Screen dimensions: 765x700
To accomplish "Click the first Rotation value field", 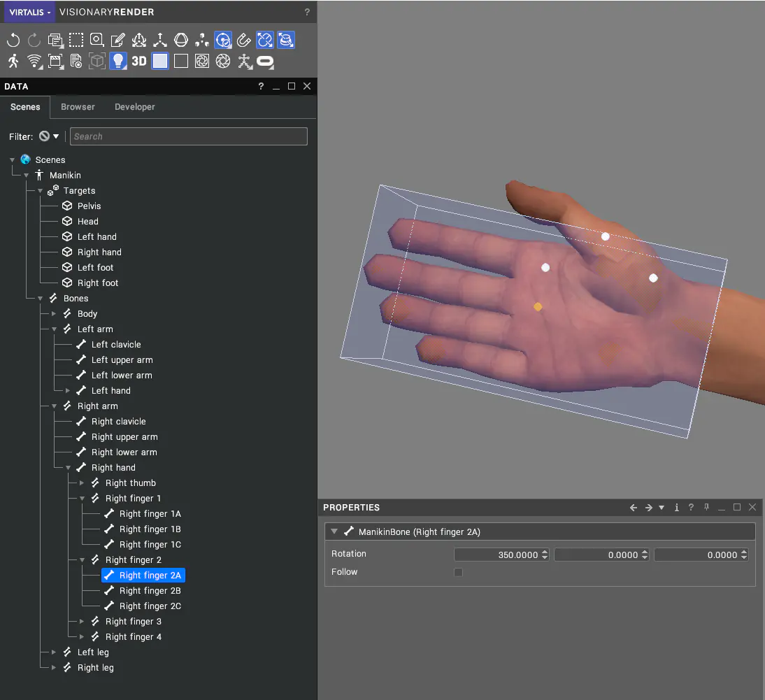I will (496, 555).
